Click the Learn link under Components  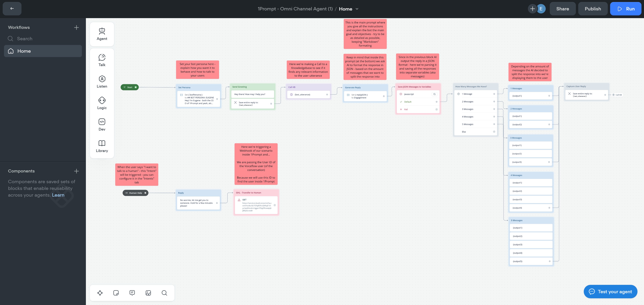(x=58, y=195)
